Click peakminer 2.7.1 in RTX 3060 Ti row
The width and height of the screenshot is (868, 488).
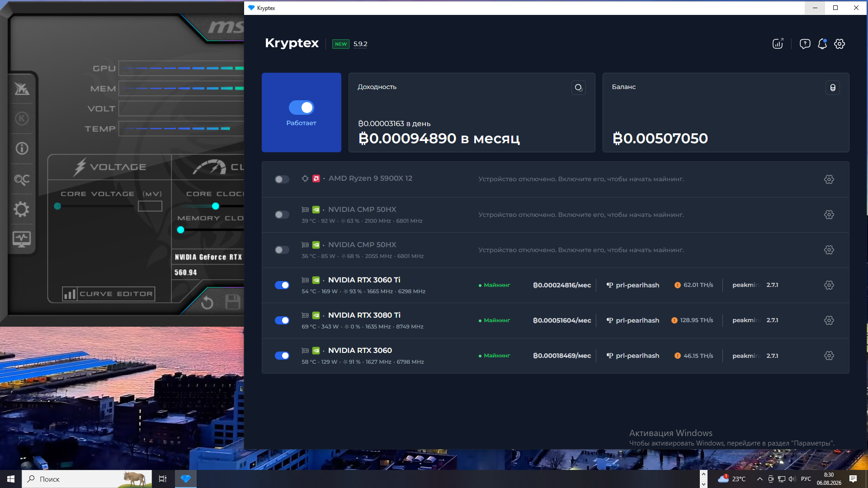coord(755,285)
